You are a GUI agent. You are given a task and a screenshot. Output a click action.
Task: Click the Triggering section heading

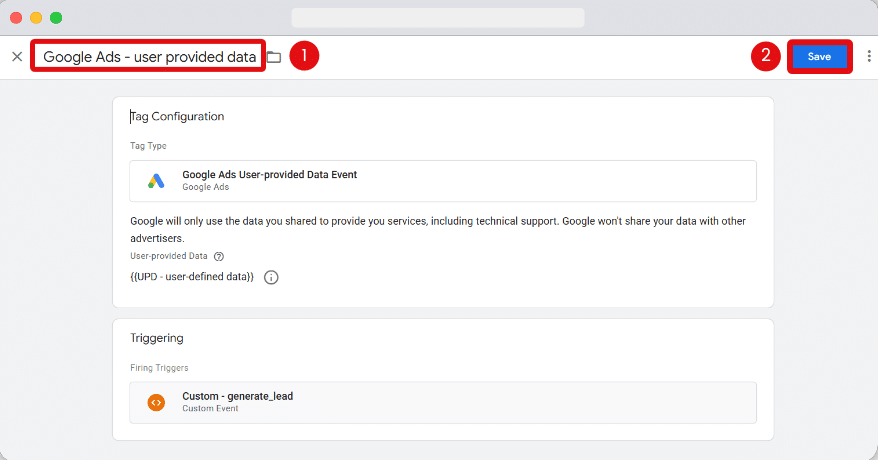click(157, 338)
